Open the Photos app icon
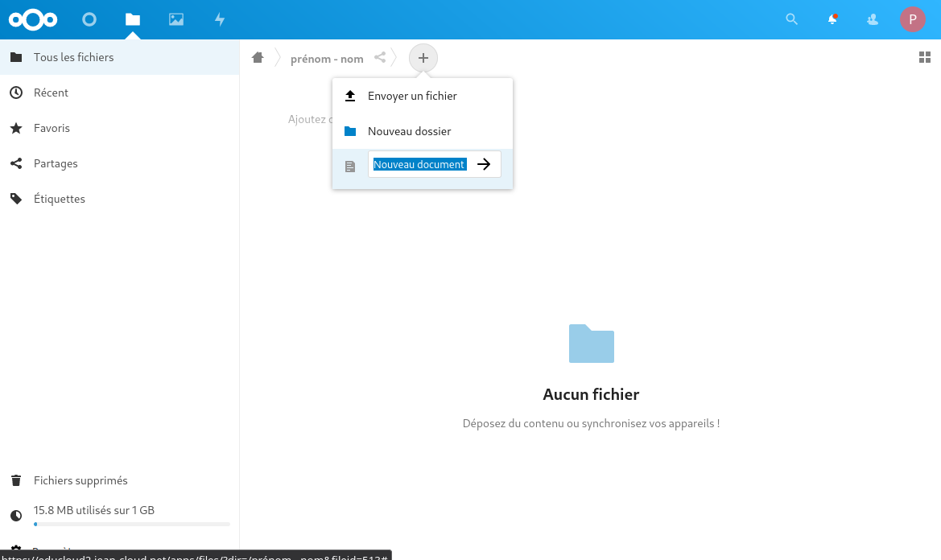The height and width of the screenshot is (560, 941). (176, 19)
